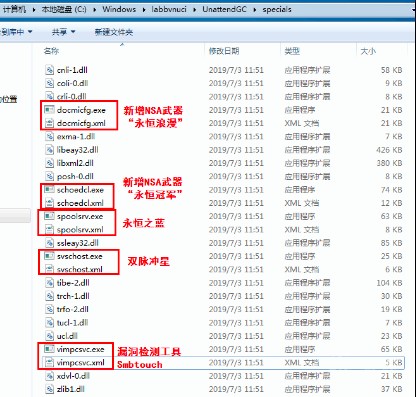This screenshot has width=416, height=397.
Task: Select the zlib1.dll file icon
Action: [x=49, y=389]
